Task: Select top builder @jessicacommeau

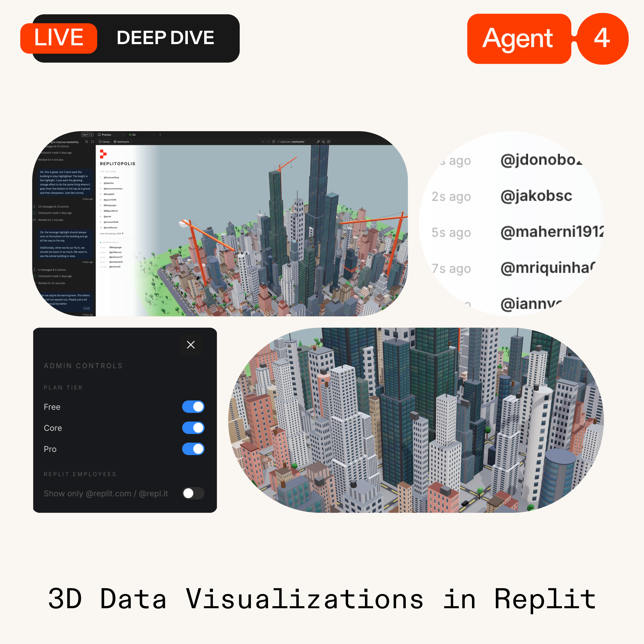Action: point(113,189)
